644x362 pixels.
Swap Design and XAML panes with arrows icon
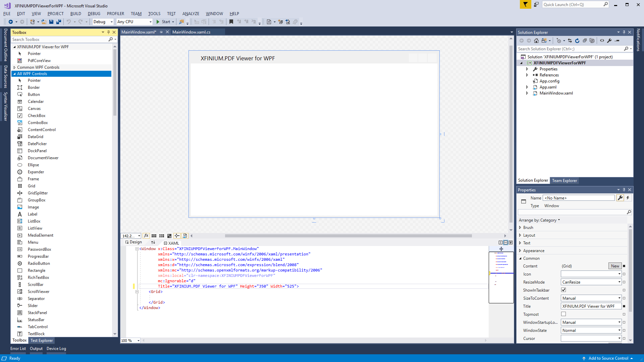pos(153,242)
